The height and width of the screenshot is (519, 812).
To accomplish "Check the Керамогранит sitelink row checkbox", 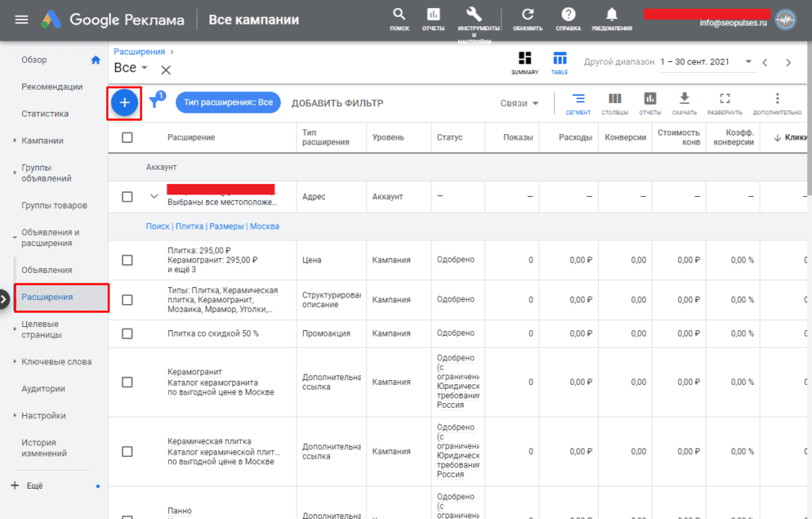I will (127, 383).
